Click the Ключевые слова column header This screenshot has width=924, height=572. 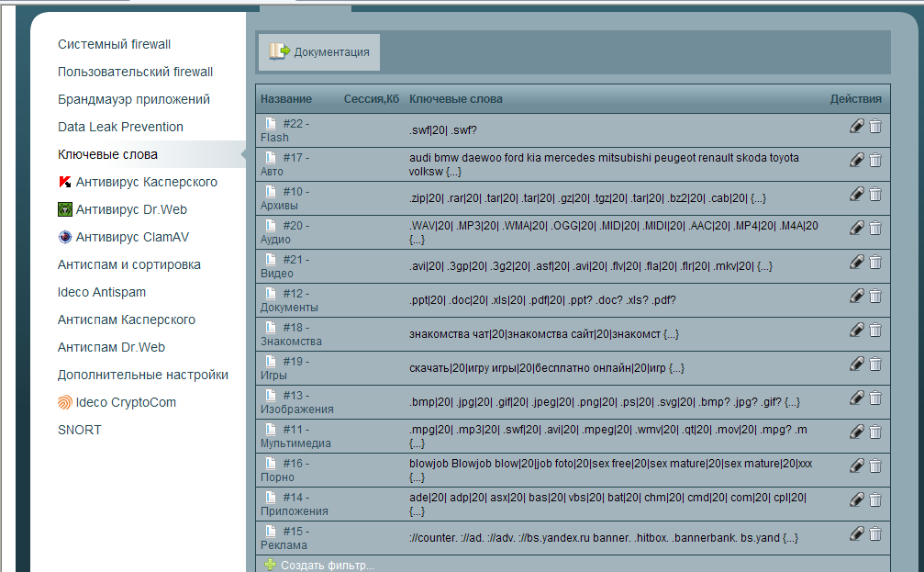[456, 99]
